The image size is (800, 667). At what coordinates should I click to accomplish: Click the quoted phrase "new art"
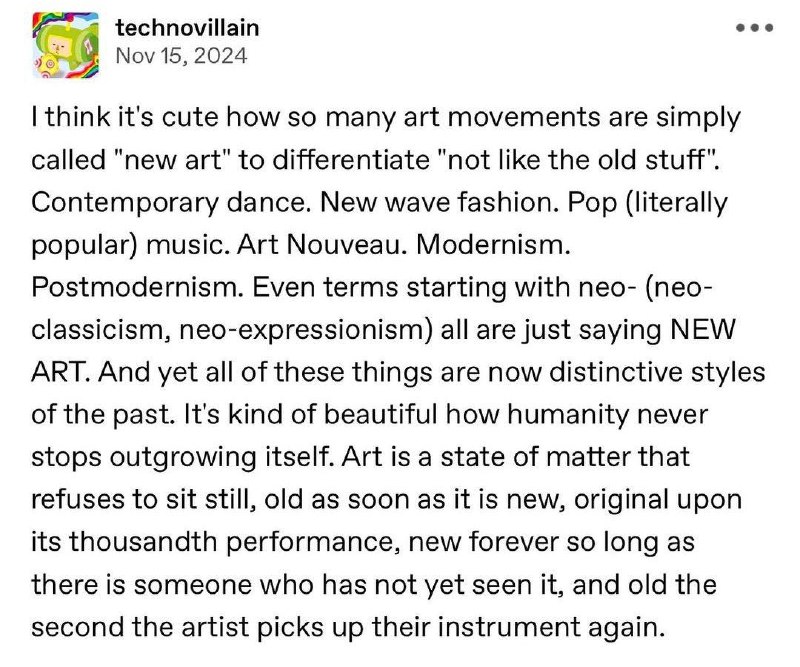coord(167,160)
